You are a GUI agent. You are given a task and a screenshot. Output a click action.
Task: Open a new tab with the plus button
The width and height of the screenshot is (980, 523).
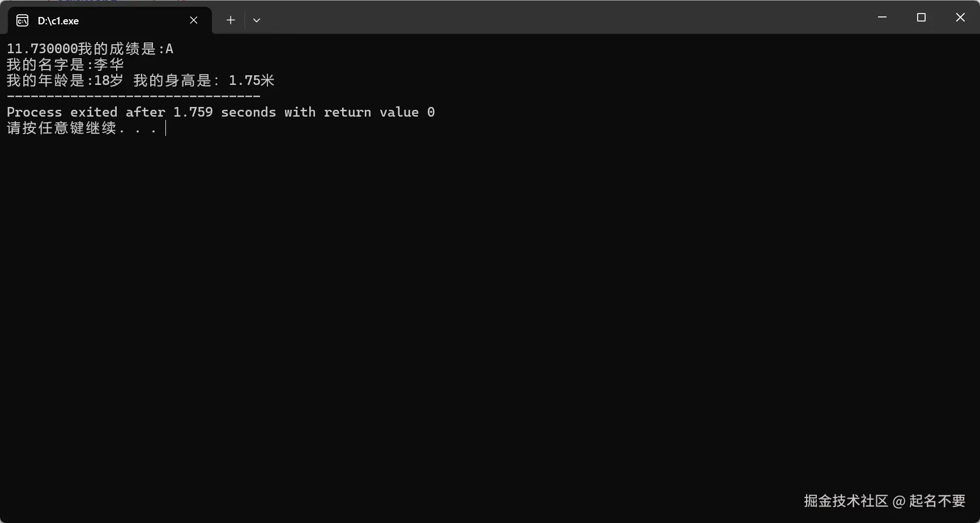[231, 20]
